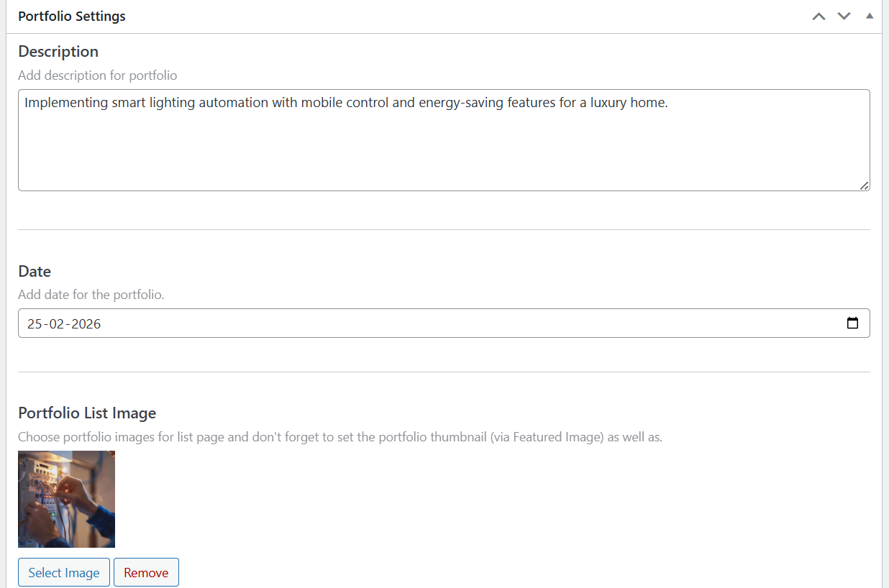This screenshot has width=889, height=588.
Task: Collapse the Portfolio Settings panel triangle
Action: click(869, 16)
